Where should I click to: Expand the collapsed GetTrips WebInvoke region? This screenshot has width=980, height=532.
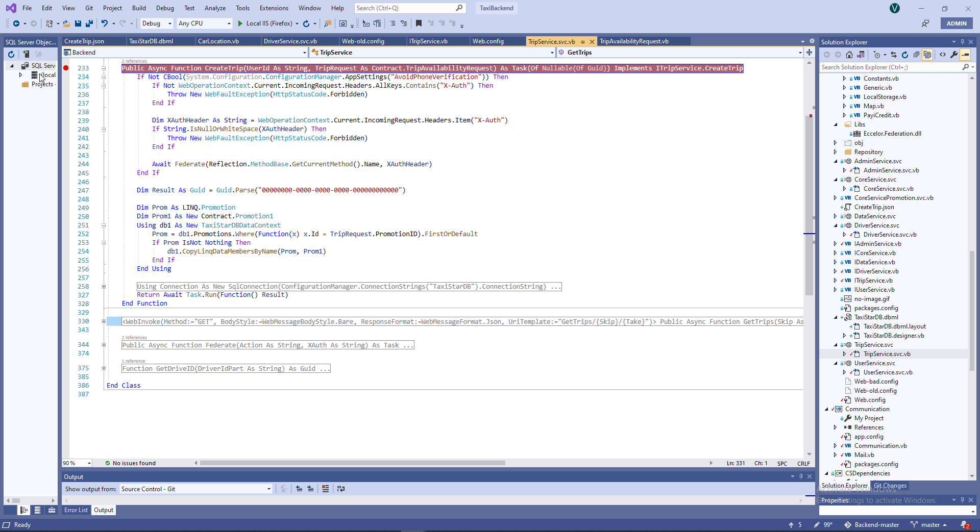point(104,321)
